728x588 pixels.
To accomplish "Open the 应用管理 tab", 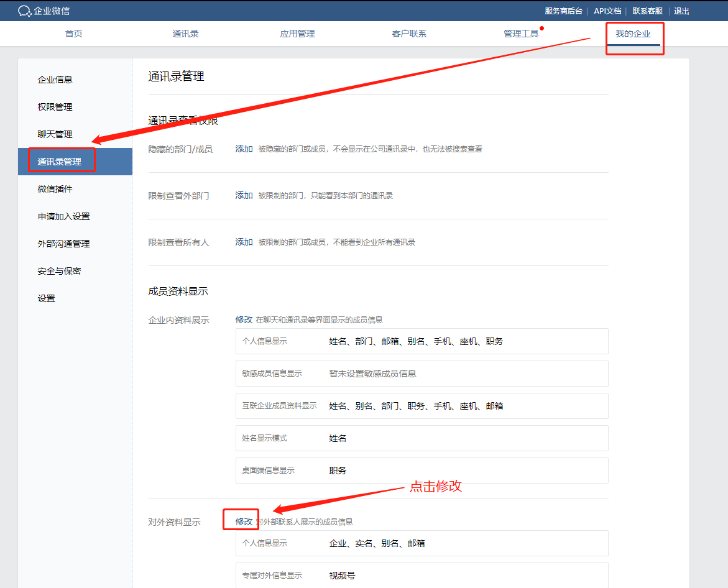I will 297,34.
